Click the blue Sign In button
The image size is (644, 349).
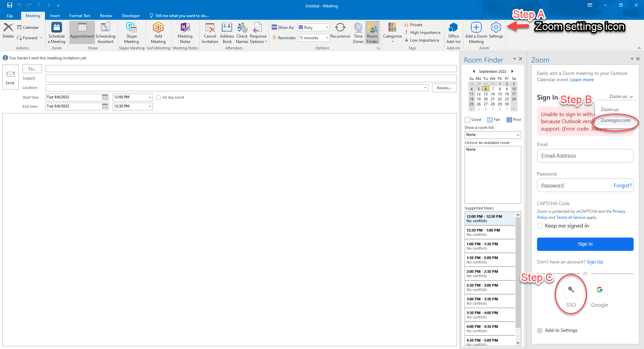tap(585, 244)
